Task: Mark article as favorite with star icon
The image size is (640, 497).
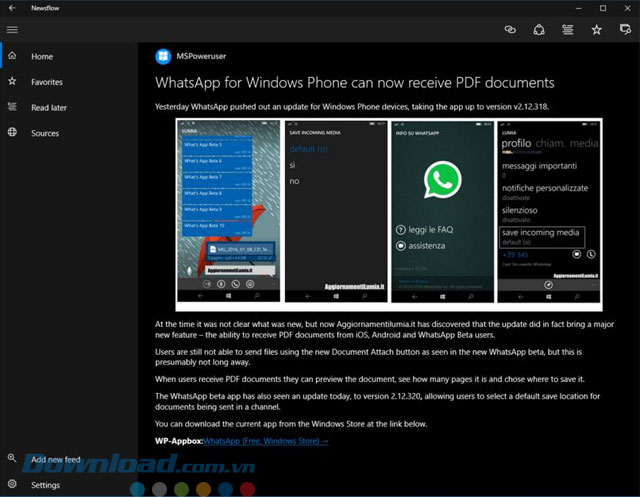Action: coord(596,29)
